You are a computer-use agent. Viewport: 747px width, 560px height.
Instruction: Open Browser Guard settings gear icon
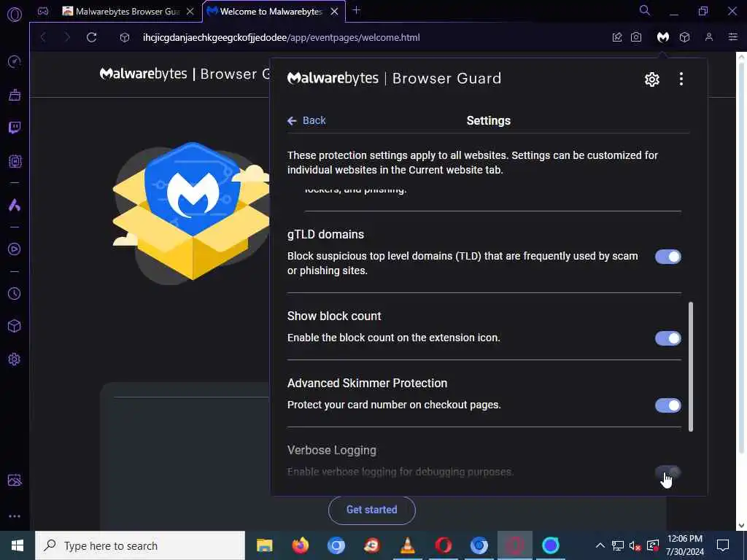(x=651, y=79)
